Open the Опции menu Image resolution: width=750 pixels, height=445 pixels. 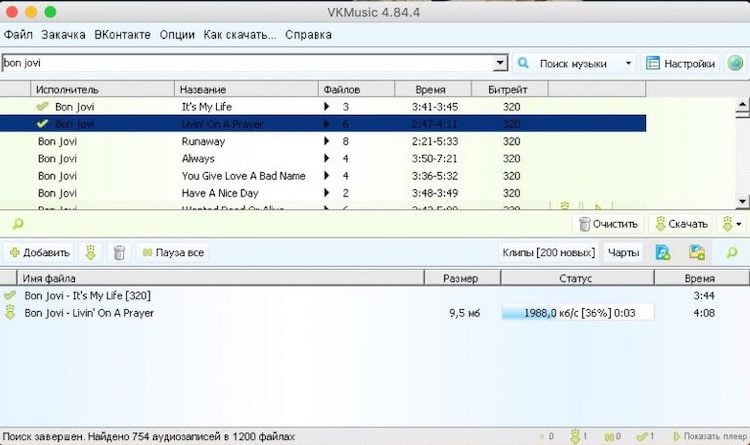click(x=177, y=34)
